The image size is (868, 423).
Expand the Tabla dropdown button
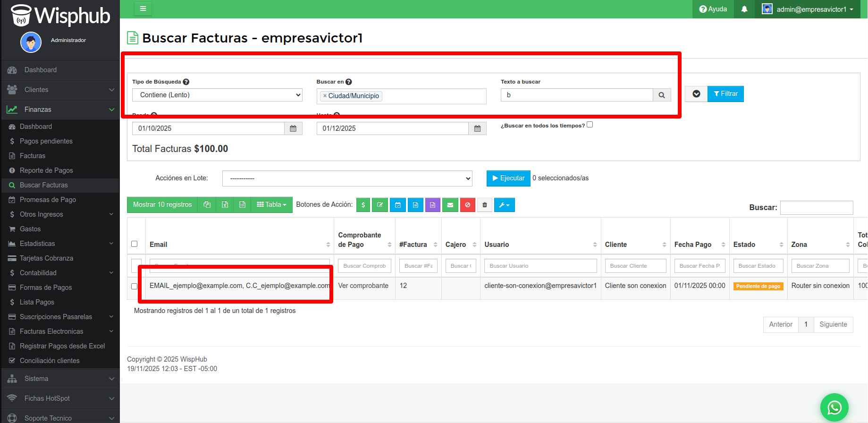point(271,205)
